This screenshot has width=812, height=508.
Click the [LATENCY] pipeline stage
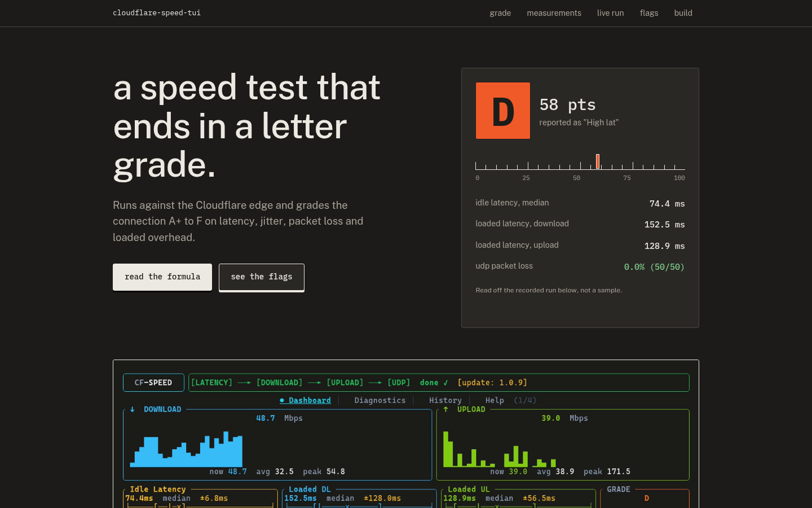[x=211, y=383]
